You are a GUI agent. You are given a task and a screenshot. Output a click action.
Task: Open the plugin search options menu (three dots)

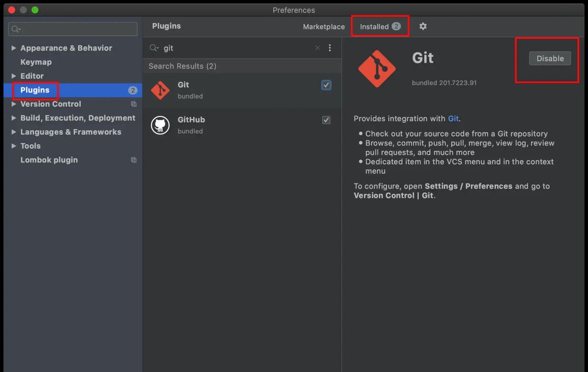[329, 48]
